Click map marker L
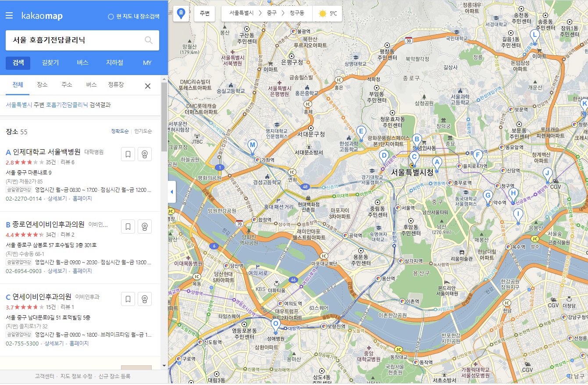The image size is (588, 385). pyautogui.click(x=534, y=36)
